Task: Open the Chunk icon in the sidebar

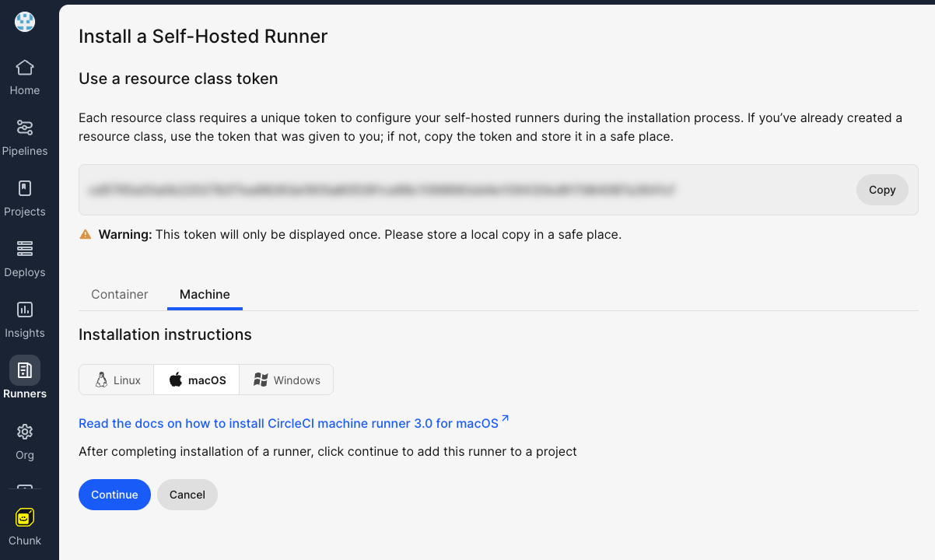Action: (x=25, y=517)
